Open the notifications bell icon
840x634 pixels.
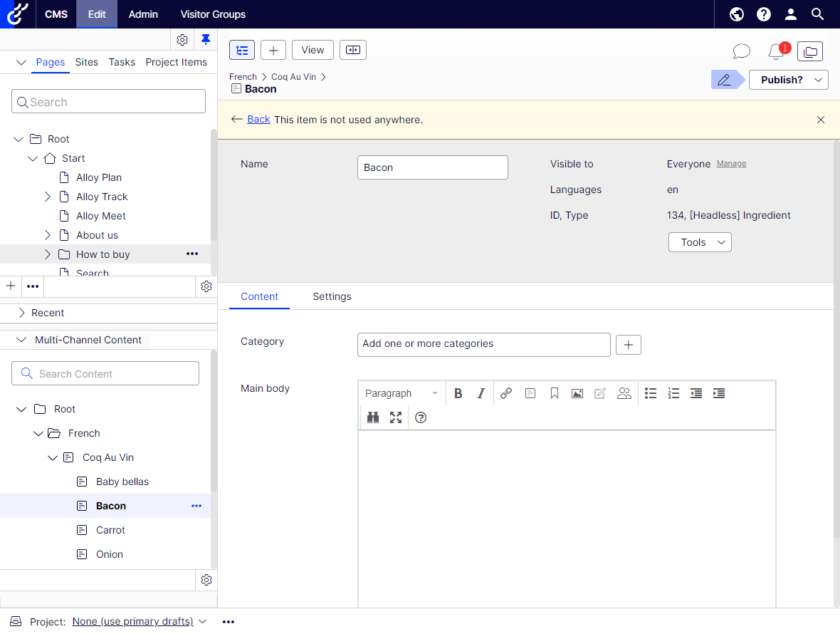[x=776, y=51]
